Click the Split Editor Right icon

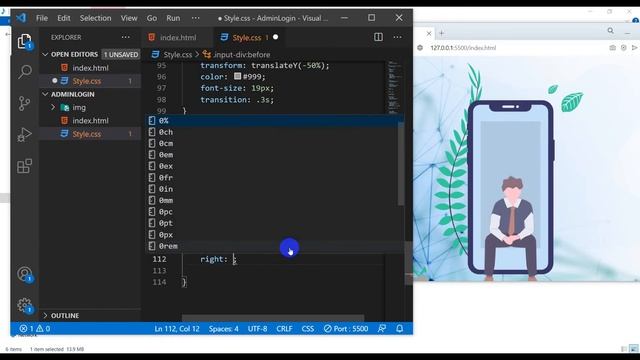click(x=378, y=37)
